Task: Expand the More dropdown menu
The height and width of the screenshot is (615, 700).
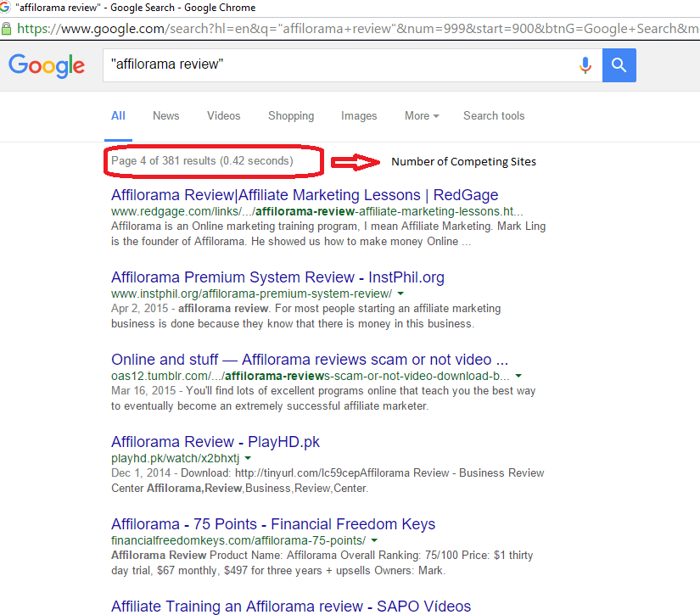Action: coord(422,116)
